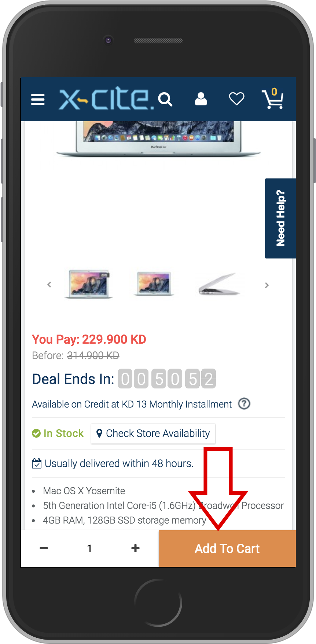Viewport: 316px width, 644px height.
Task: Open the Need Help? side tab
Action: pyautogui.click(x=280, y=218)
